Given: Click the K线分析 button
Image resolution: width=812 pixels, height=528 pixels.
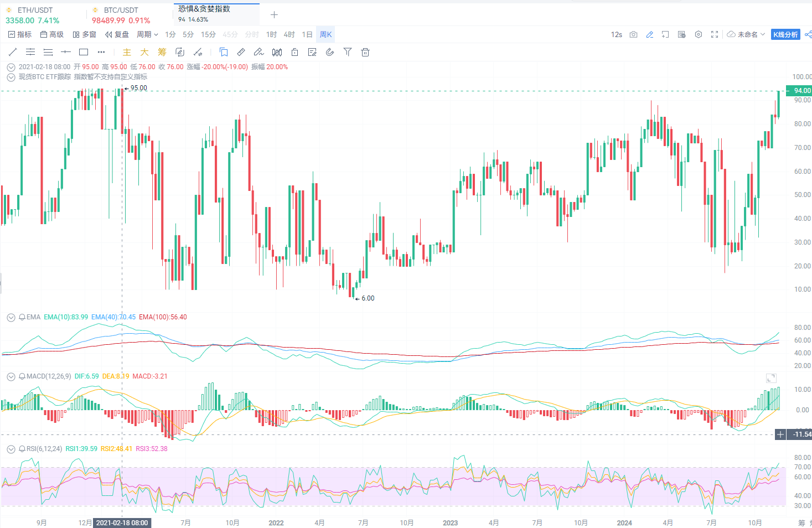Looking at the screenshot, I should (785, 34).
